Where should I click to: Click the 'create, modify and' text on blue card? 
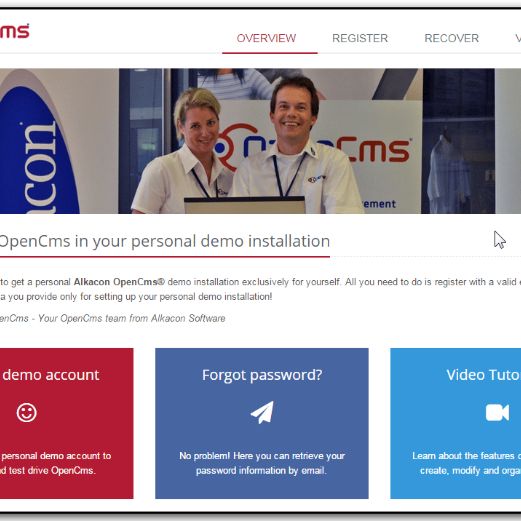460,470
